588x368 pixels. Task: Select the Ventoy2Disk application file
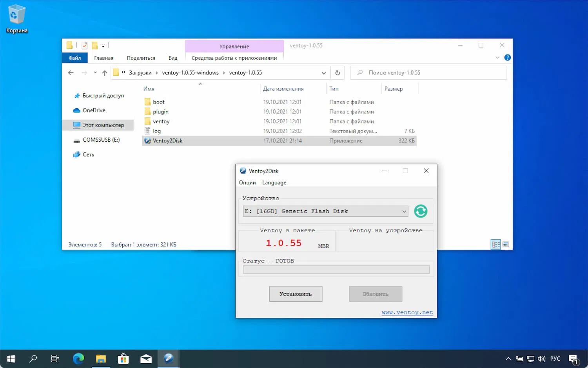point(167,141)
